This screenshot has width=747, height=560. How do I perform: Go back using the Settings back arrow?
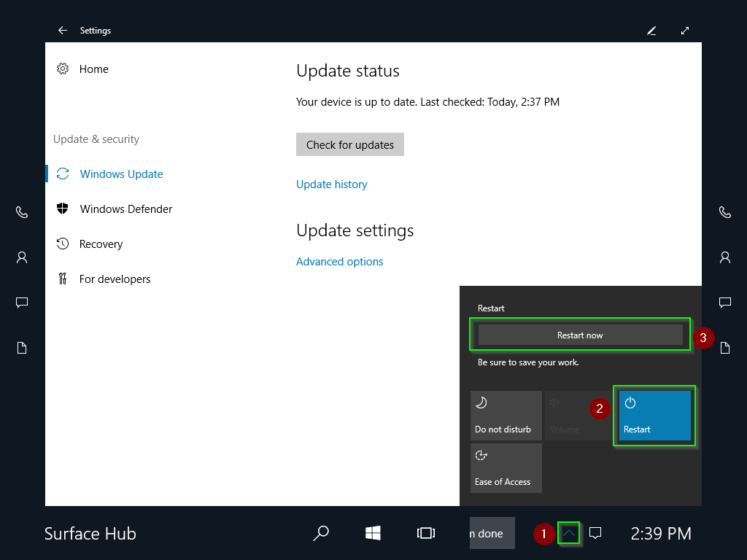pos(63,31)
